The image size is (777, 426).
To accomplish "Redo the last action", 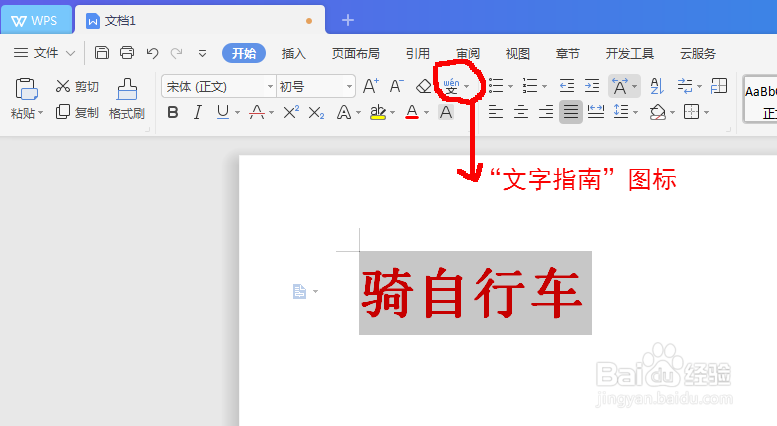I will click(176, 53).
